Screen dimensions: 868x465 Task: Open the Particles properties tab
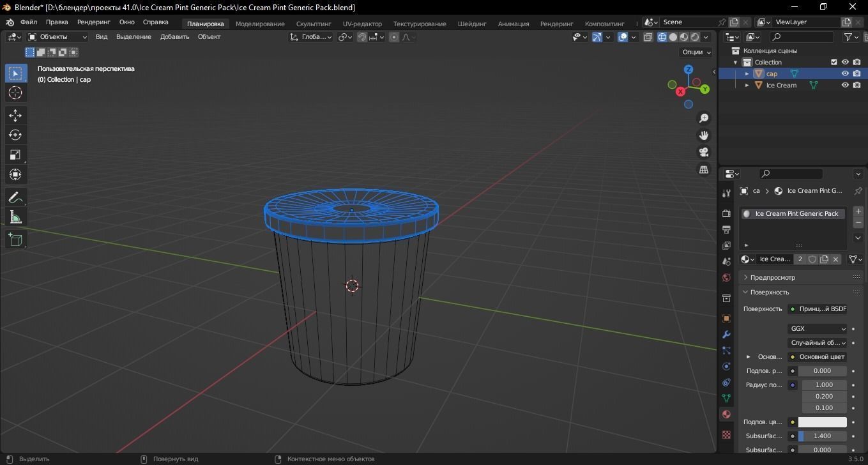[726, 351]
